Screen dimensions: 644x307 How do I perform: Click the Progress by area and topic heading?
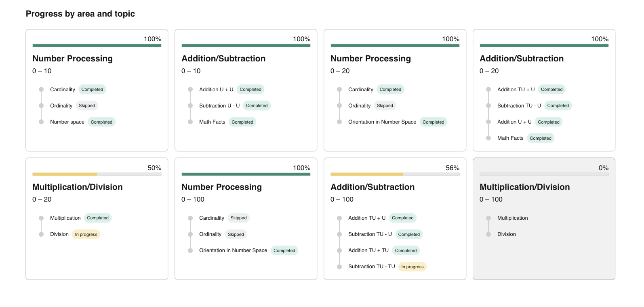point(80,14)
